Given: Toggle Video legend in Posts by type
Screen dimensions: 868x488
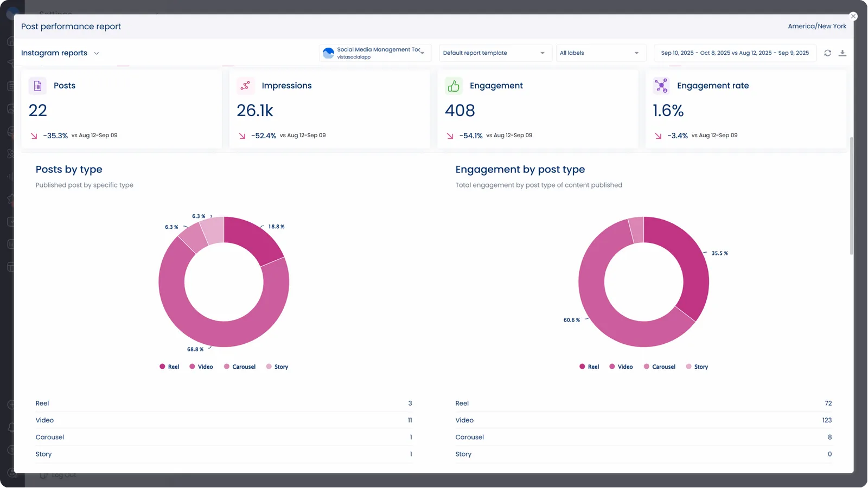Looking at the screenshot, I should (201, 367).
